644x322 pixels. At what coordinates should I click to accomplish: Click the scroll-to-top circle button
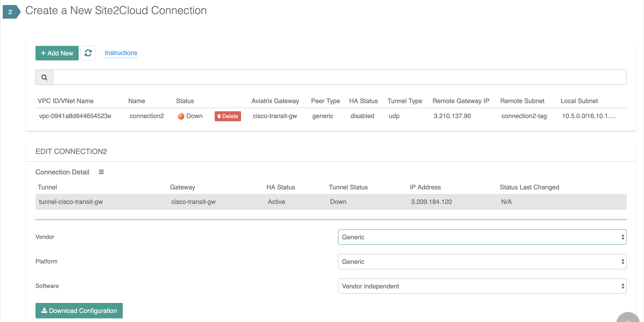pos(628,317)
